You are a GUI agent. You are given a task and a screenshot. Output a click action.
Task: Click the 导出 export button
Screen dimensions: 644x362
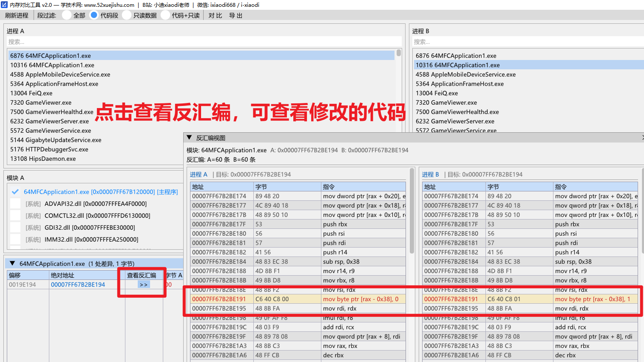point(235,15)
